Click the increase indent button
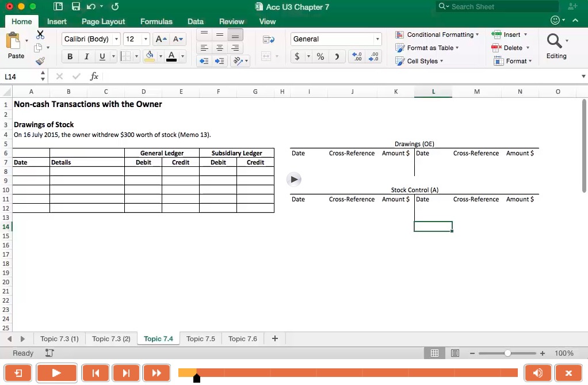The width and height of the screenshot is (588, 385). pos(220,61)
